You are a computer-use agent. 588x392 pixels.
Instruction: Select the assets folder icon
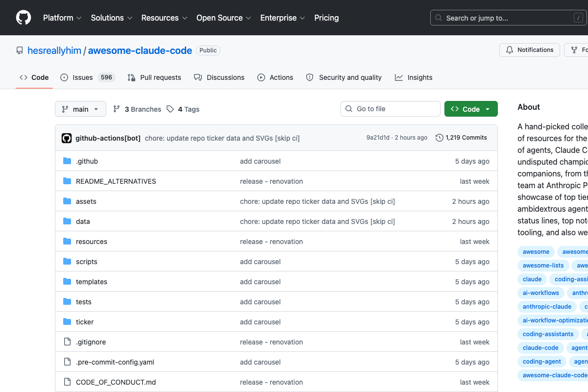pyautogui.click(x=67, y=201)
